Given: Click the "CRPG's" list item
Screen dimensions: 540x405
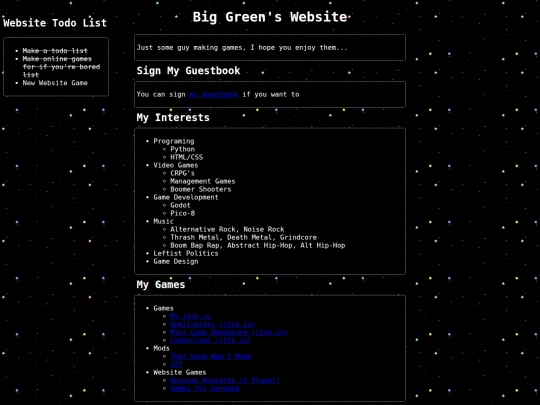Looking at the screenshot, I should 183,173.
